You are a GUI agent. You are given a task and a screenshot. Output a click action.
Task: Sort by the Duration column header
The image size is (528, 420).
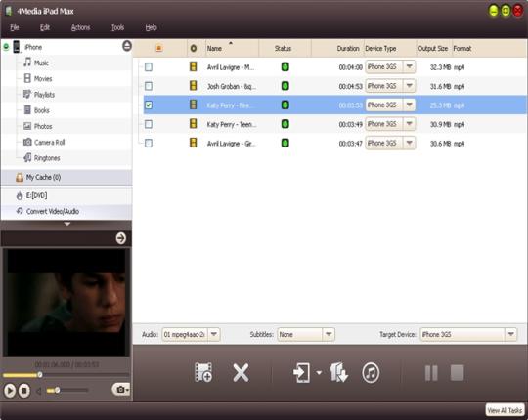point(337,49)
